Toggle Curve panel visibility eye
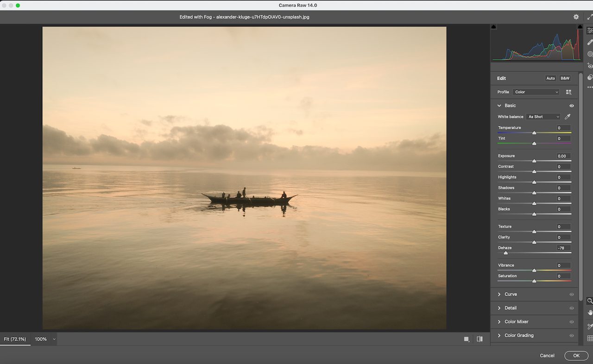The height and width of the screenshot is (364, 593). [x=572, y=295]
